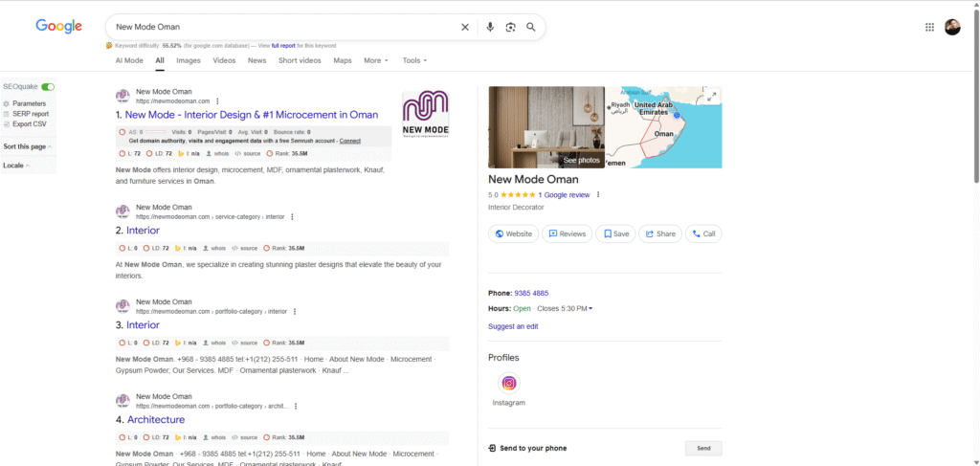
Task: Open the New Mode logo thumbnail
Action: pyautogui.click(x=425, y=114)
